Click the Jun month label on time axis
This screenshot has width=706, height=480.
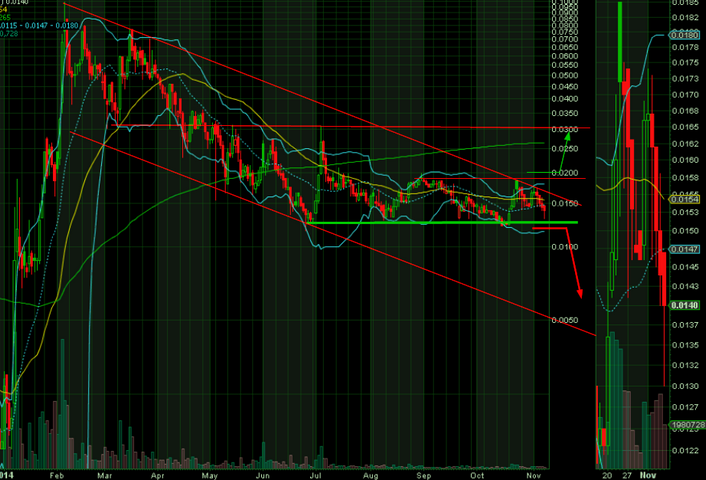pos(262,475)
